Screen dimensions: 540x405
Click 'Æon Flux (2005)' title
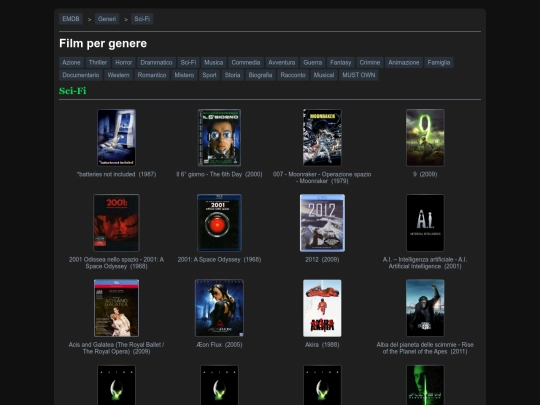click(219, 344)
